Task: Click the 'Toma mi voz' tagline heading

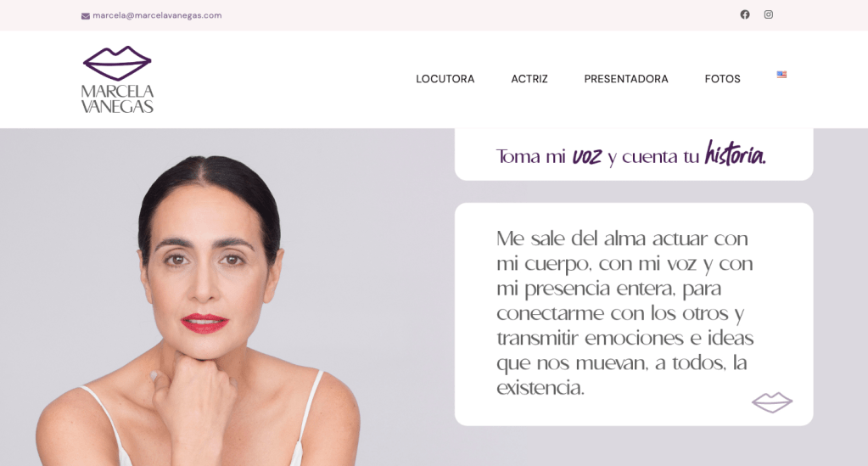Action: pyautogui.click(x=630, y=154)
